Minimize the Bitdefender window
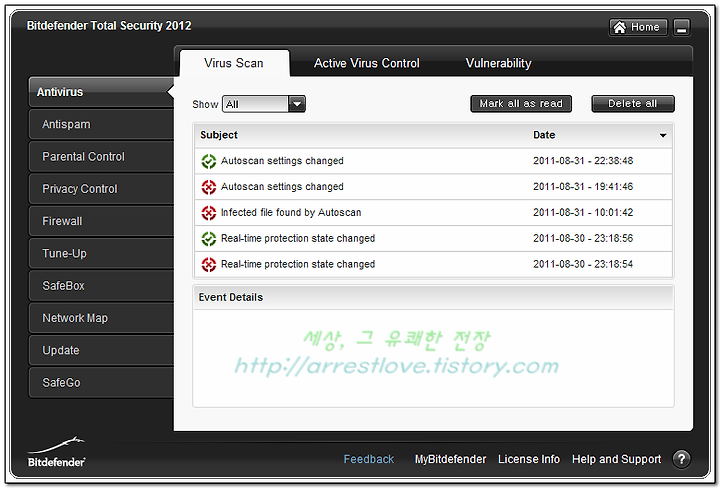 point(681,28)
